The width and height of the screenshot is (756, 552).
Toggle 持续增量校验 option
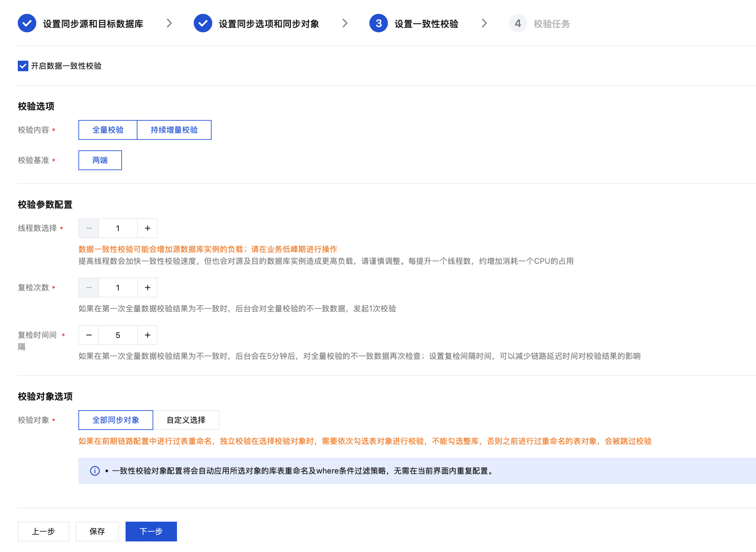[174, 130]
